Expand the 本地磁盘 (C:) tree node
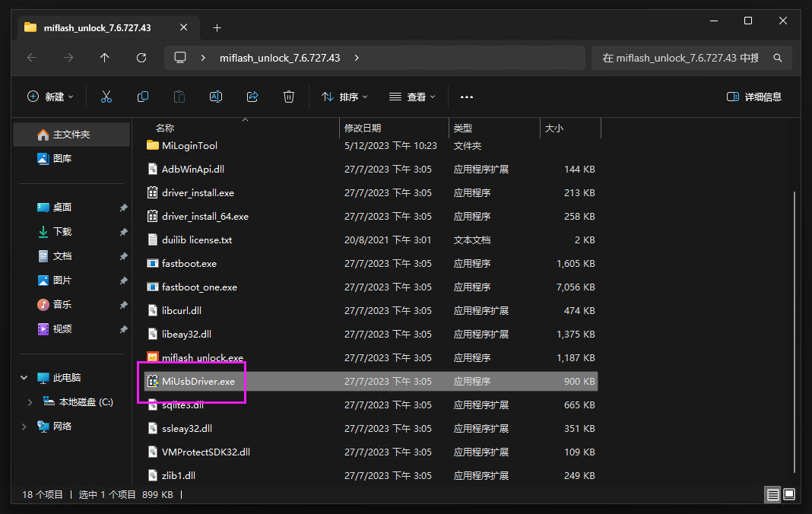 point(30,402)
